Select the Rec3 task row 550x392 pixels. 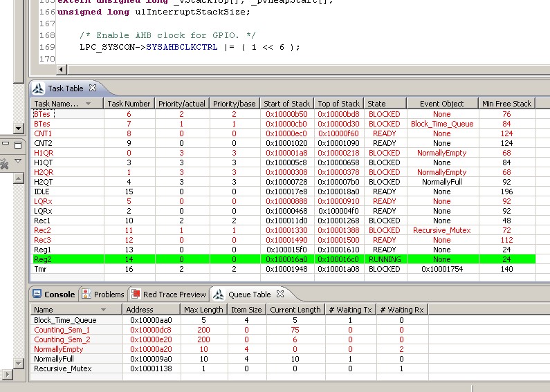(284, 240)
